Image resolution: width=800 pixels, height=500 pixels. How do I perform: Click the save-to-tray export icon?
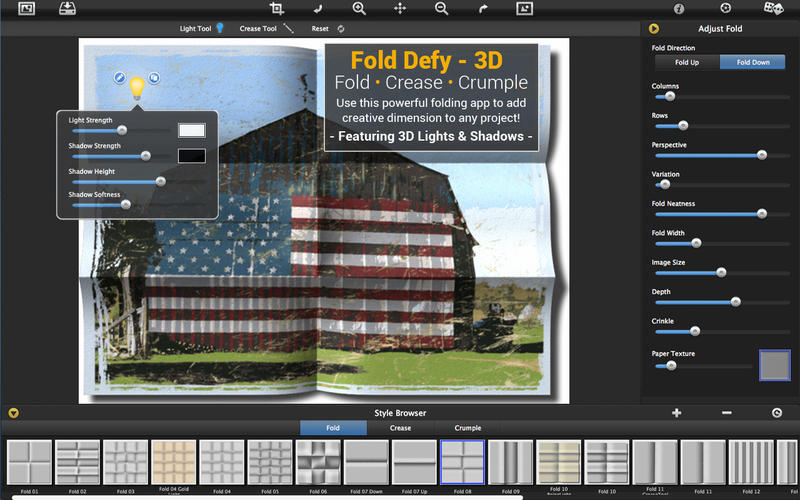coord(67,8)
